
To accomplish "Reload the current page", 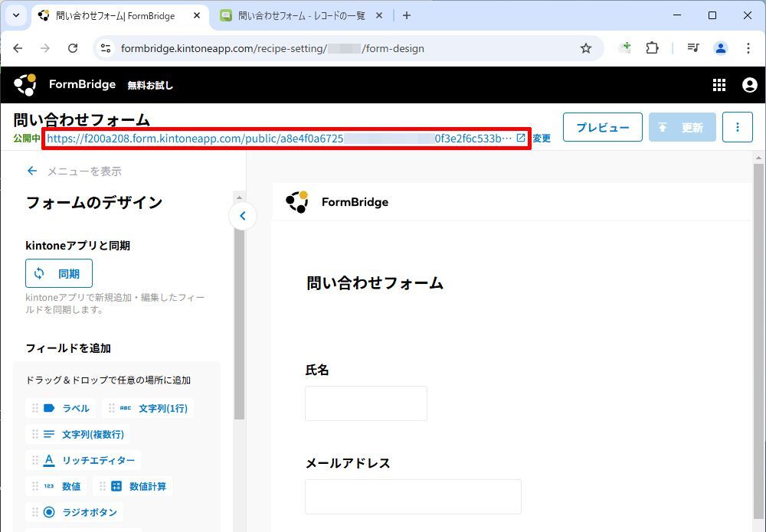I will click(x=73, y=47).
